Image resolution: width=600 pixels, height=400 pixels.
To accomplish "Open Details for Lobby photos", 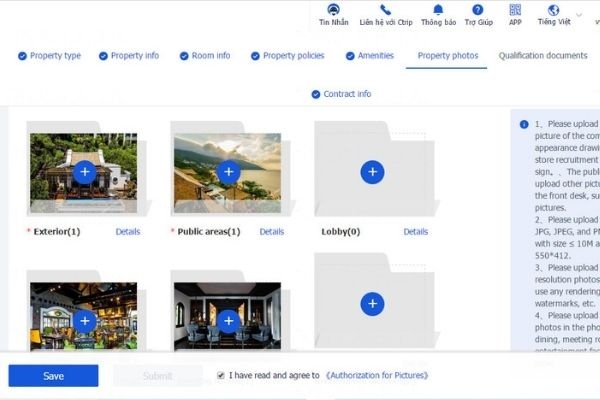I will tap(416, 232).
